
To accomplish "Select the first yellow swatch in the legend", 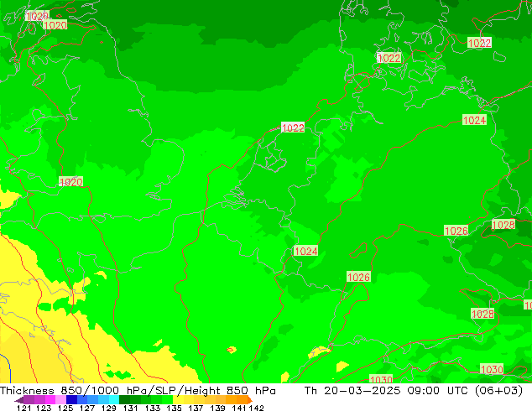I will [x=178, y=399].
